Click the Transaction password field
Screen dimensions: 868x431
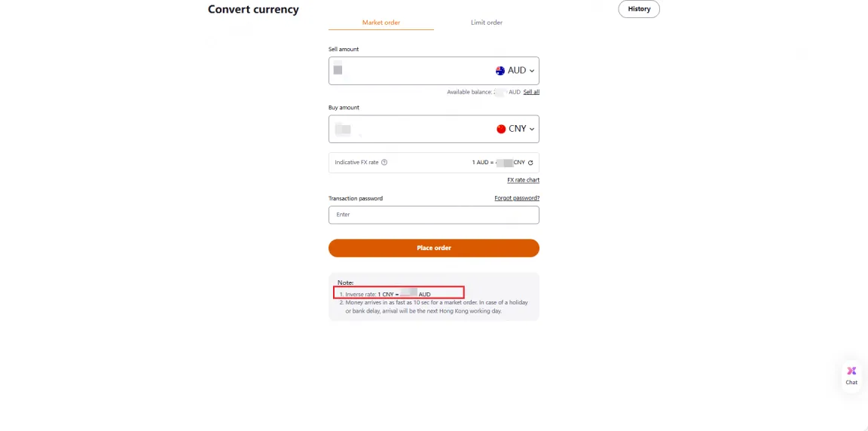coord(433,215)
